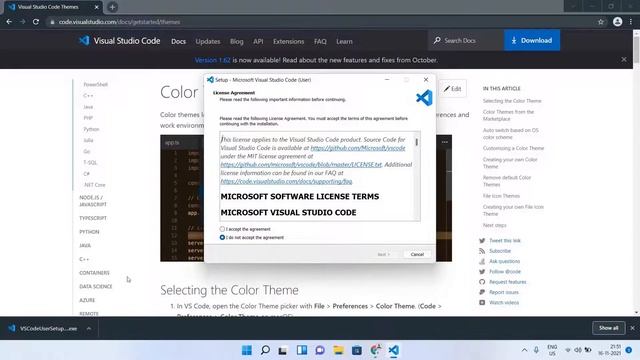The height and width of the screenshot is (360, 640).
Task: Click the browser address bar URL
Action: pos(119,22)
